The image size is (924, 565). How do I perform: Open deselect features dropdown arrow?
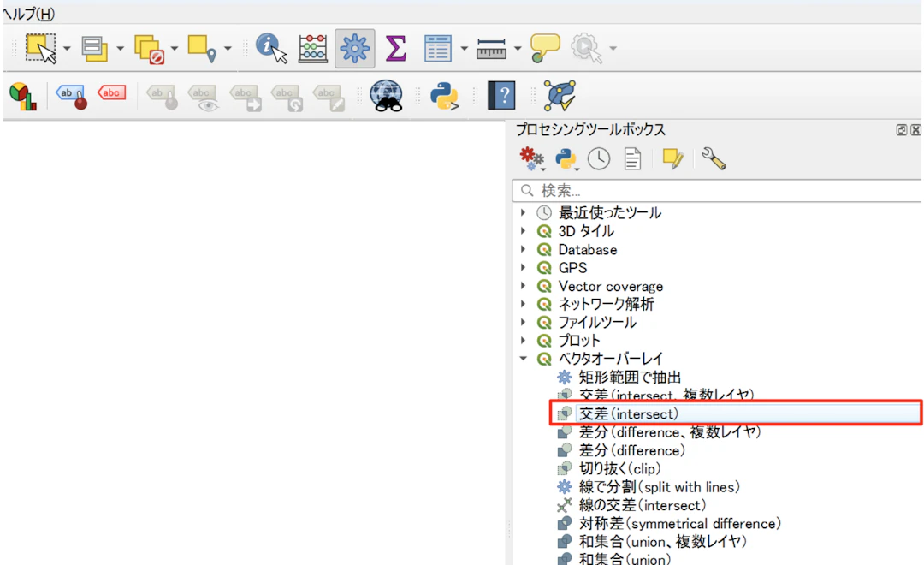pos(174,48)
